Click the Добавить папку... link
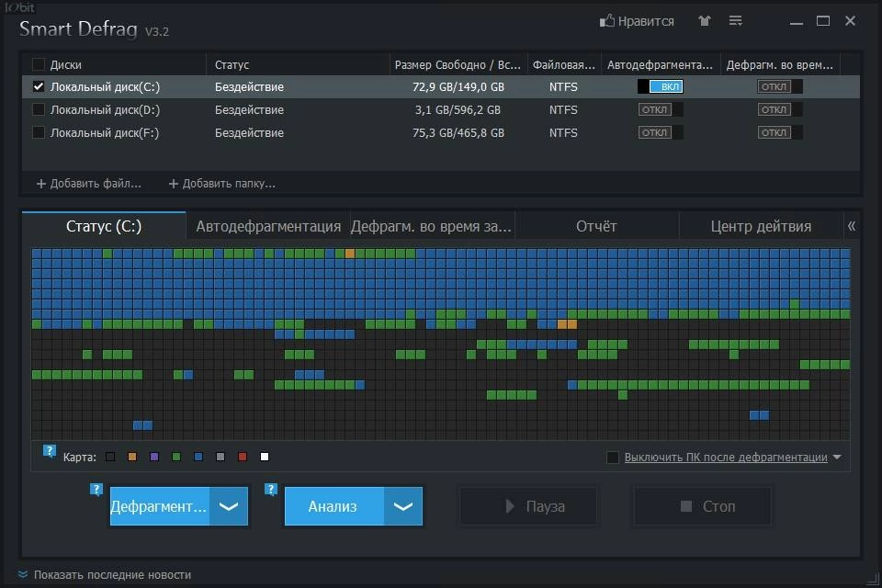Screen dimensions: 882x588 click(x=229, y=184)
